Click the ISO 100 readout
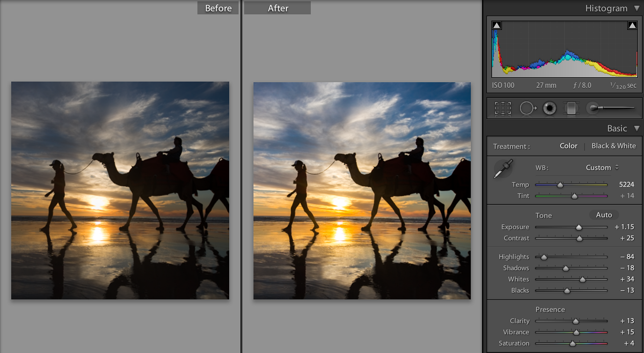The height and width of the screenshot is (353, 644). point(503,86)
